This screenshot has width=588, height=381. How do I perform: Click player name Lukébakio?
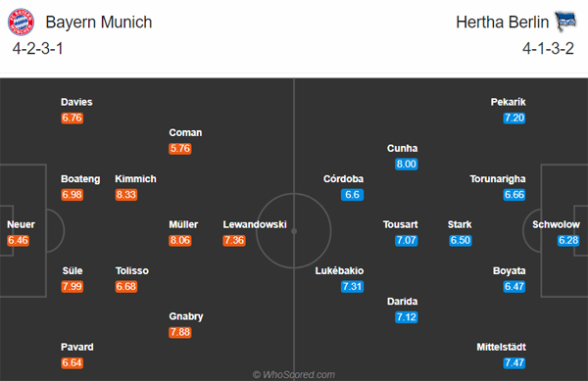tap(339, 270)
